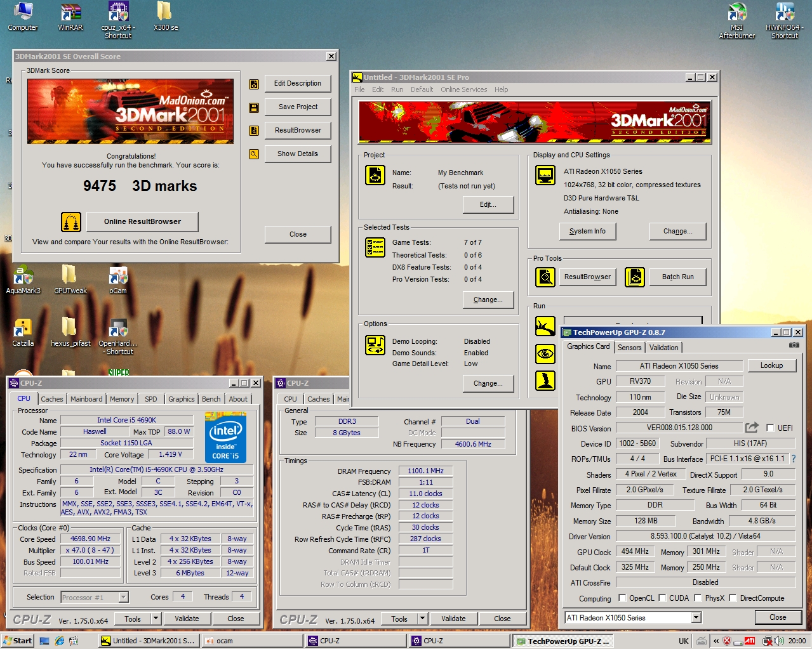Click the System Info button
The height and width of the screenshot is (649, 812).
pos(587,231)
